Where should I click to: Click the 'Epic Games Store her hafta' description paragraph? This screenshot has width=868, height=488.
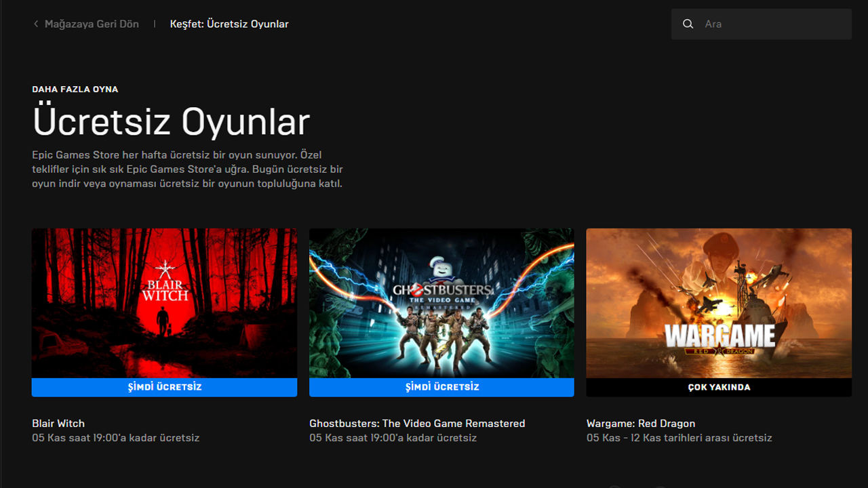(x=187, y=169)
